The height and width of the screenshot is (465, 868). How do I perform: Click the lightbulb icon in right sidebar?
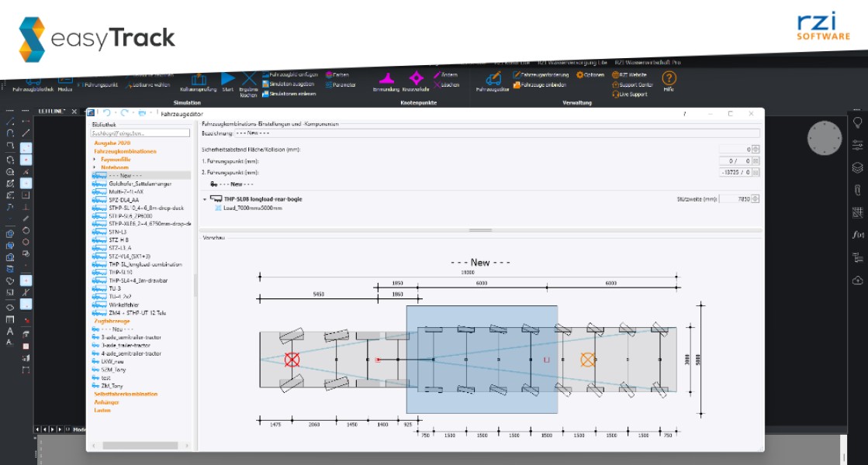tap(857, 122)
